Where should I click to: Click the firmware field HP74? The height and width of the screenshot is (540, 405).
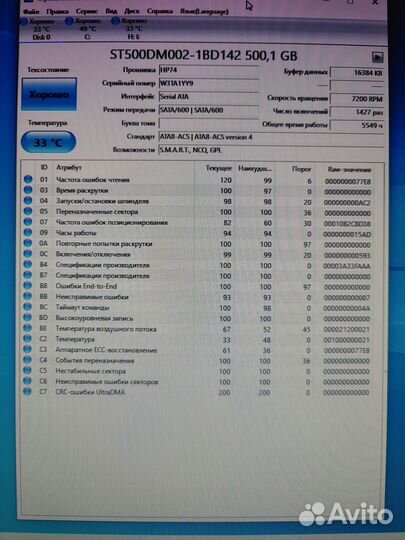point(209,70)
